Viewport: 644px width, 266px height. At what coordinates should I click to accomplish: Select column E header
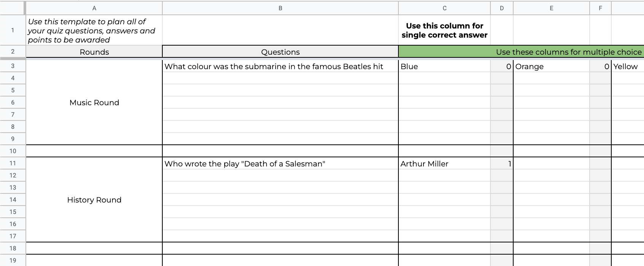pyautogui.click(x=551, y=8)
